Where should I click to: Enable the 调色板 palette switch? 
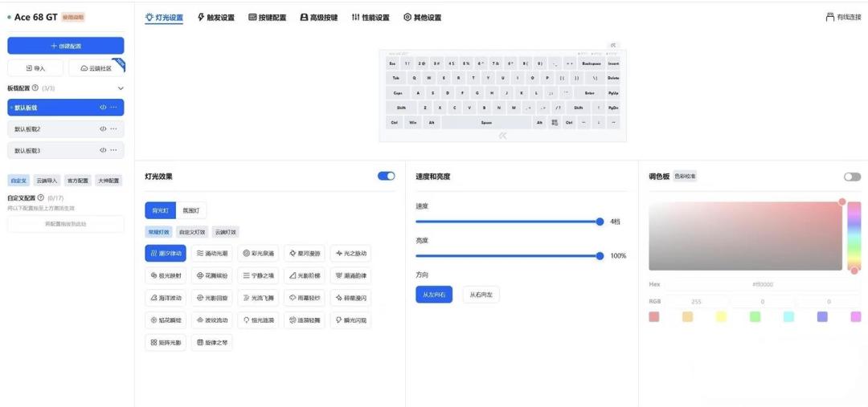pos(853,177)
